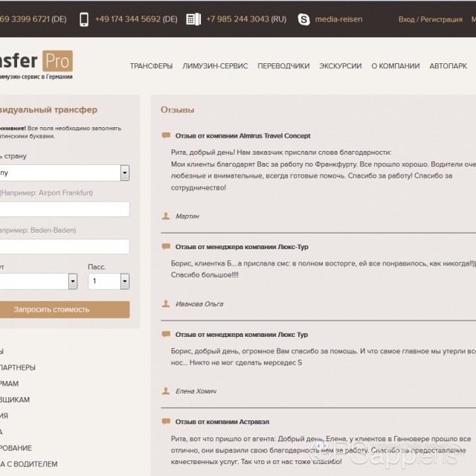Click the person icon next to Елена Хомич
Image resolution: width=476 pixels, height=476 pixels.
coord(165,390)
